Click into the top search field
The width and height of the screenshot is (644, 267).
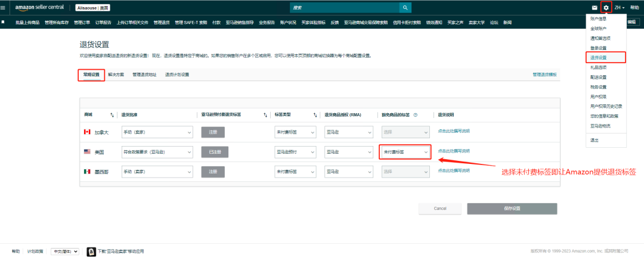(x=345, y=7)
